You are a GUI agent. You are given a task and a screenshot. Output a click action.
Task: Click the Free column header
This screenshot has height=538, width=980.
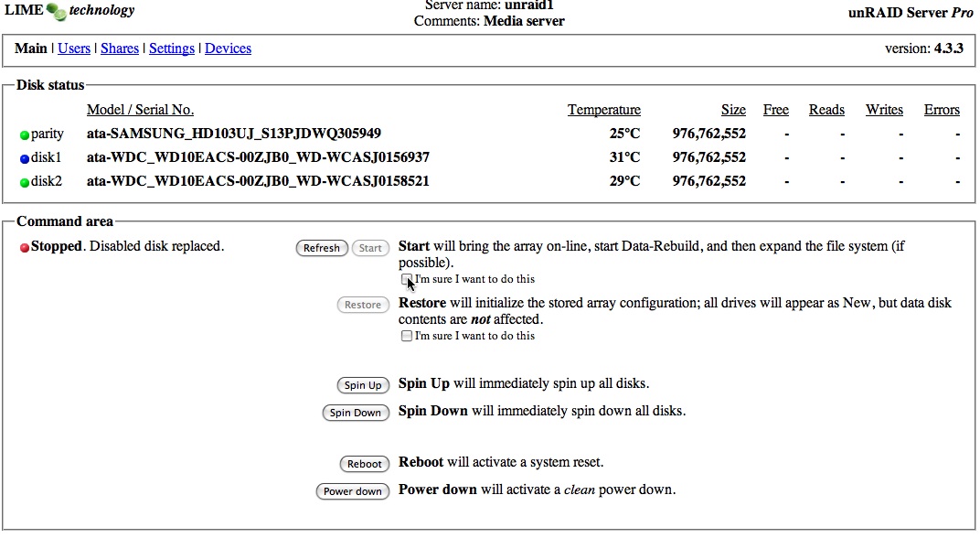tap(775, 110)
